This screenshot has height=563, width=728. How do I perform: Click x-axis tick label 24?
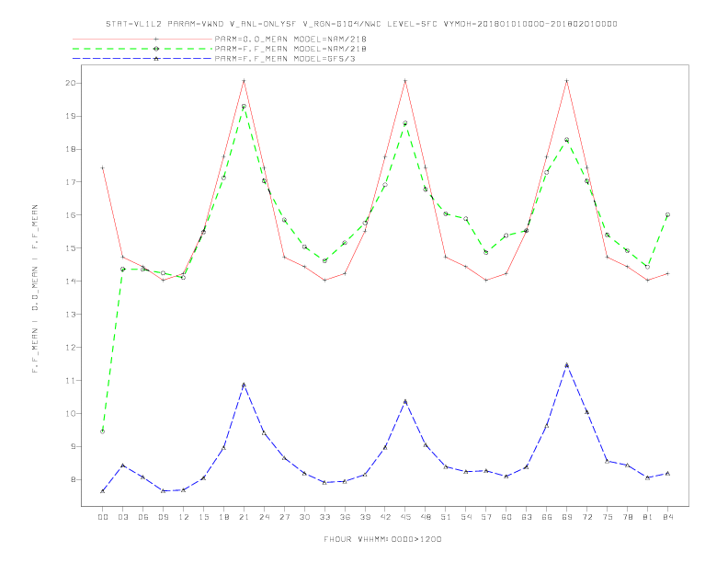click(x=264, y=517)
